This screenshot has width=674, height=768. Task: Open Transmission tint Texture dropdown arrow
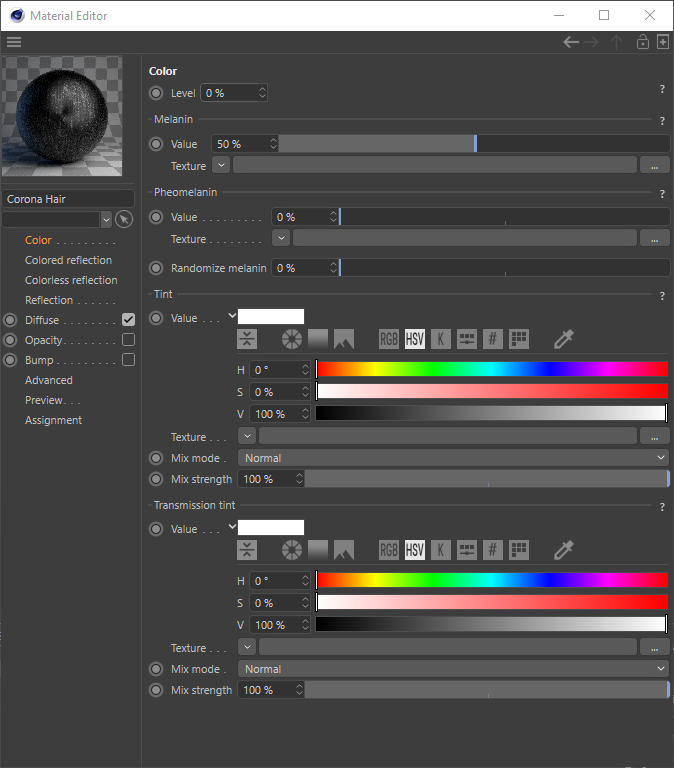(247, 647)
